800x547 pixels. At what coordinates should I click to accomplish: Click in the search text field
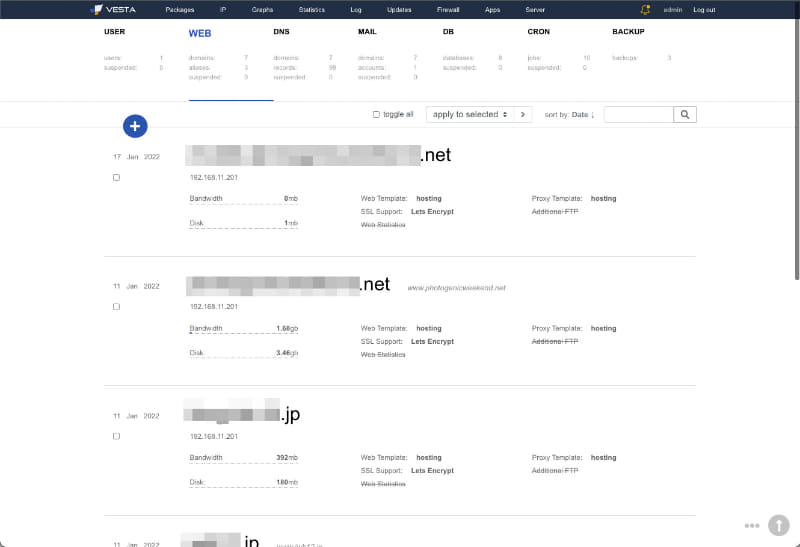click(639, 114)
